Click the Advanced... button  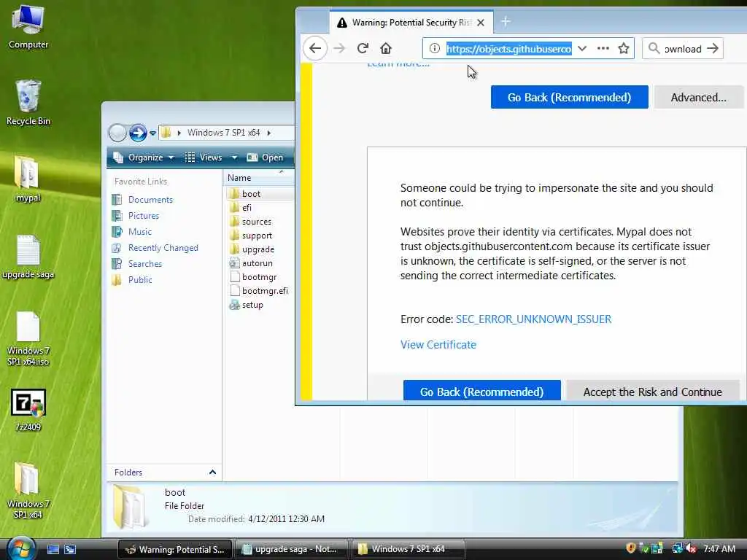point(698,97)
